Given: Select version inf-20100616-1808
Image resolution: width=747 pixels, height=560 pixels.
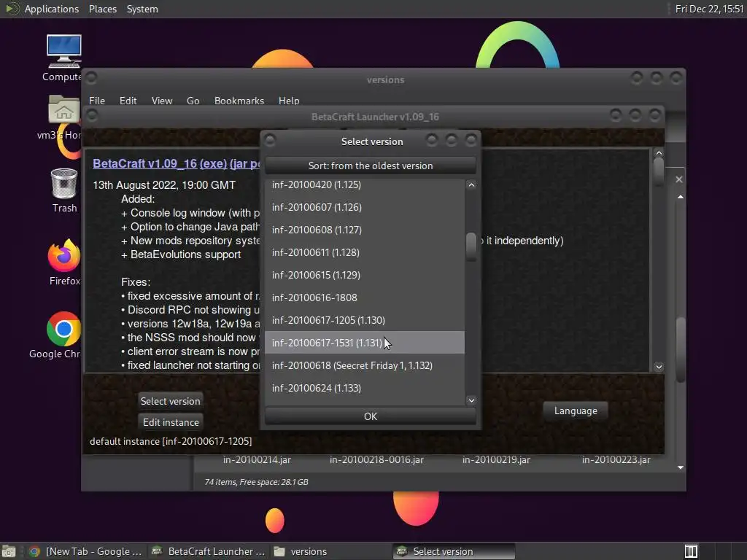Looking at the screenshot, I should click(365, 297).
